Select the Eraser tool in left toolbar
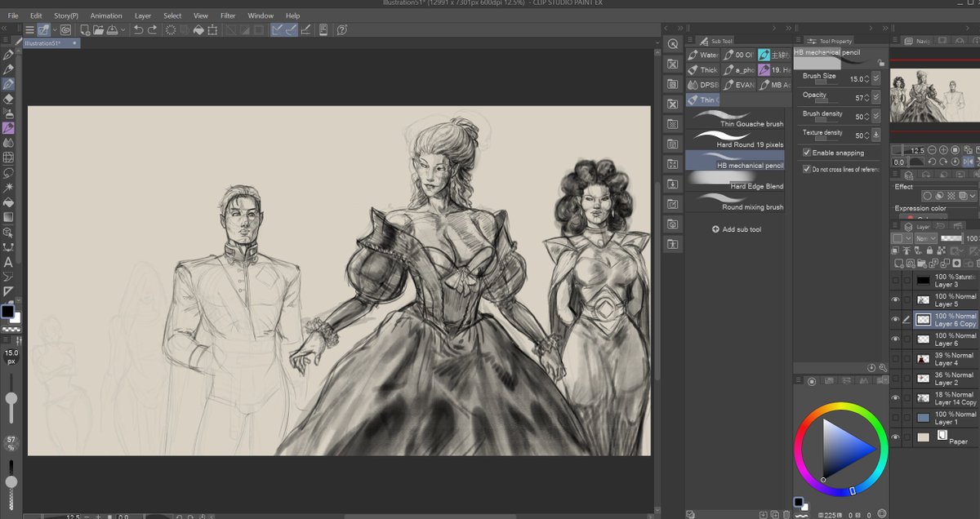The width and height of the screenshot is (980, 519). tap(8, 99)
